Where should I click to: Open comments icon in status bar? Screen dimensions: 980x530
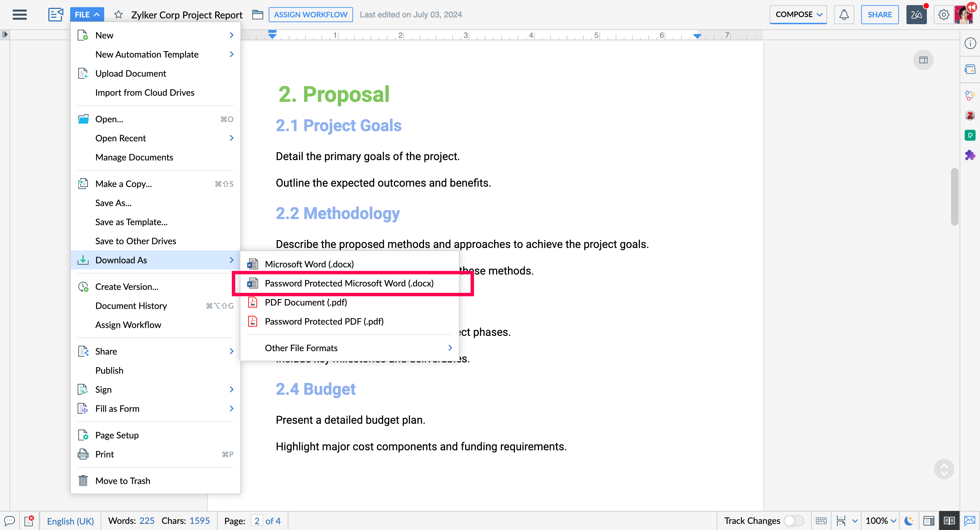click(9, 520)
